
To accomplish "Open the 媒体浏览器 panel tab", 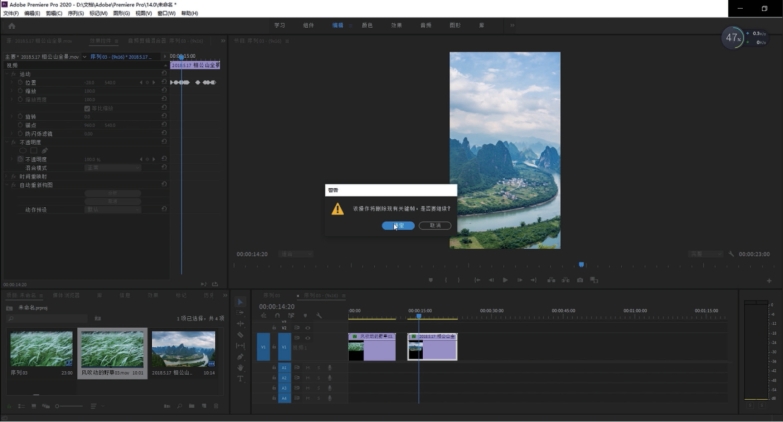I will [x=66, y=295].
